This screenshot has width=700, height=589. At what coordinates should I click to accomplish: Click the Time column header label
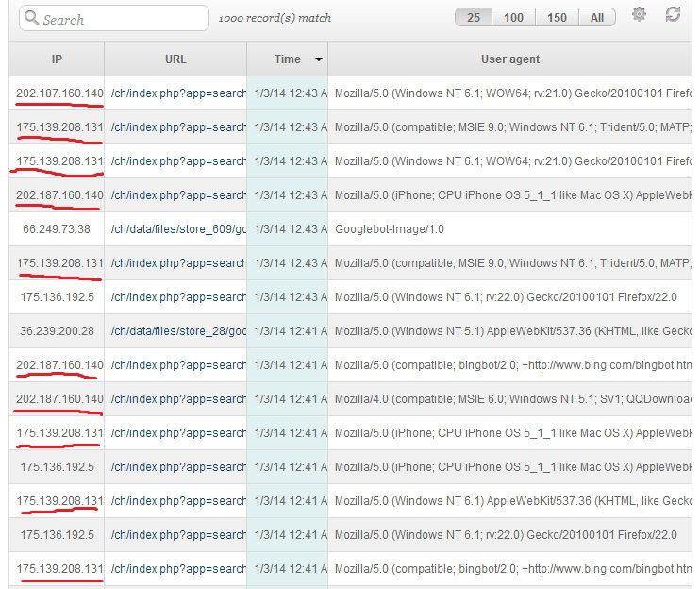(x=287, y=59)
